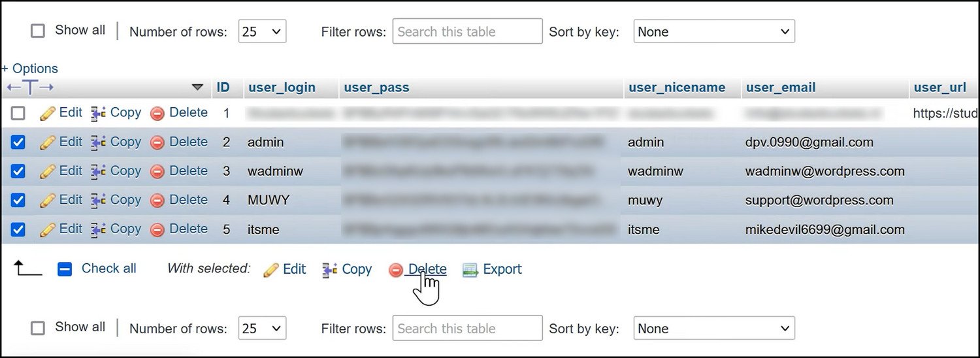The image size is (980, 358).
Task: Open the top Sort by key dropdown
Action: point(713,31)
